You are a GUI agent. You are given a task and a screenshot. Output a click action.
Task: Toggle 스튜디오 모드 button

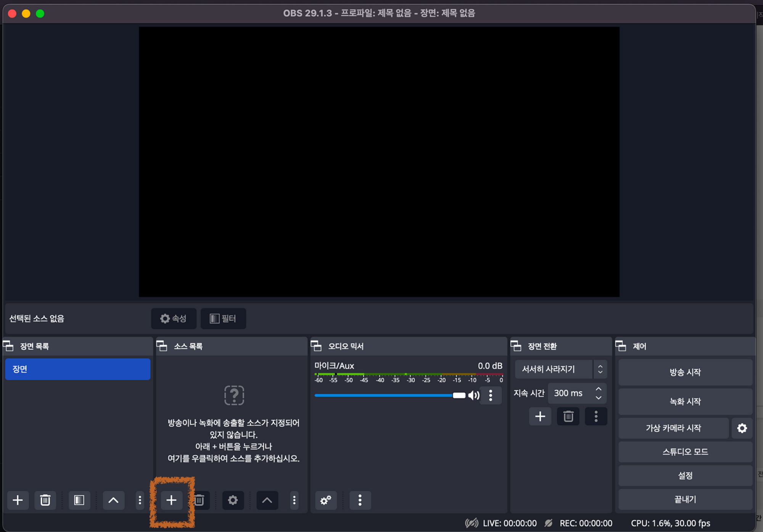685,452
